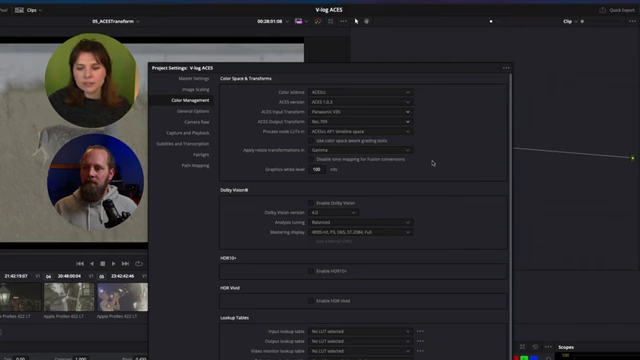This screenshot has height=360, width=640.
Task: Open the Scopes panel three-dot menu
Action: (548, 347)
